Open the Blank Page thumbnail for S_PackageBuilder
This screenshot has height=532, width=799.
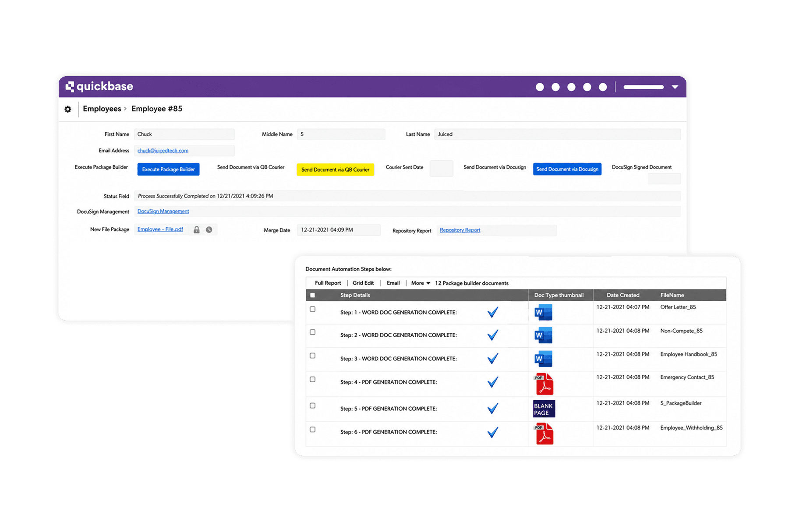[x=544, y=409]
